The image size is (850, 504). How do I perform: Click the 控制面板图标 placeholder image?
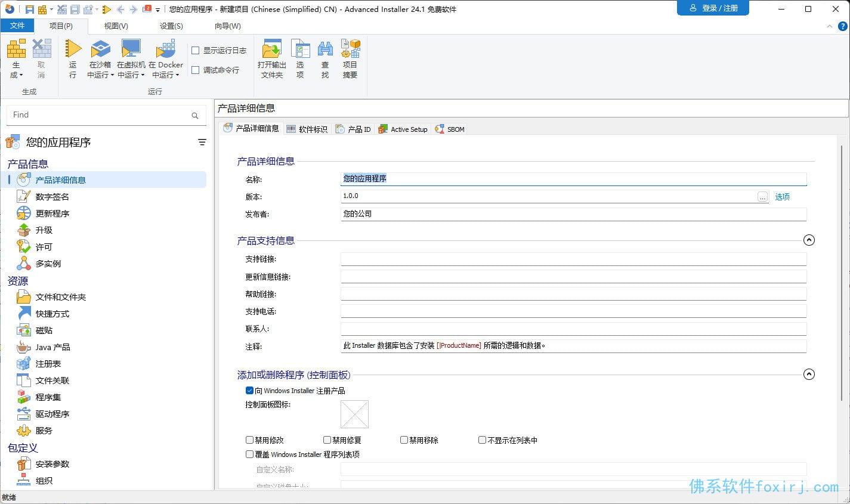354,414
